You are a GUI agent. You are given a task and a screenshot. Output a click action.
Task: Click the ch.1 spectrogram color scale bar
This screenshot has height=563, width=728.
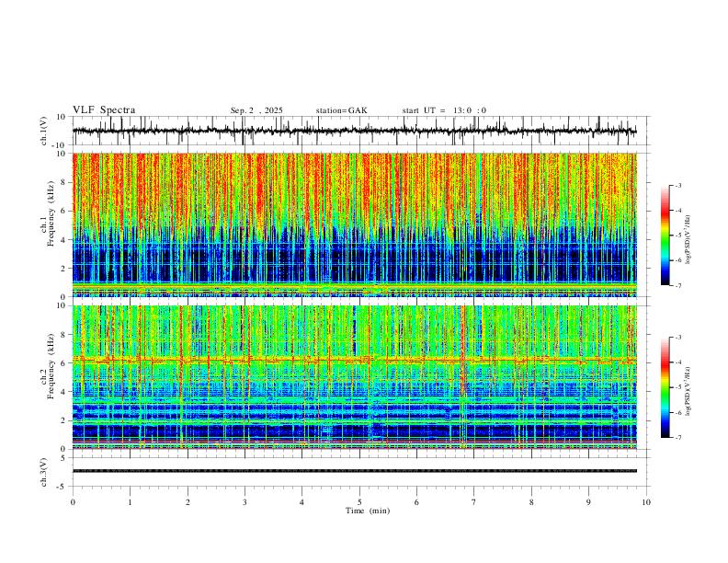[x=665, y=236]
